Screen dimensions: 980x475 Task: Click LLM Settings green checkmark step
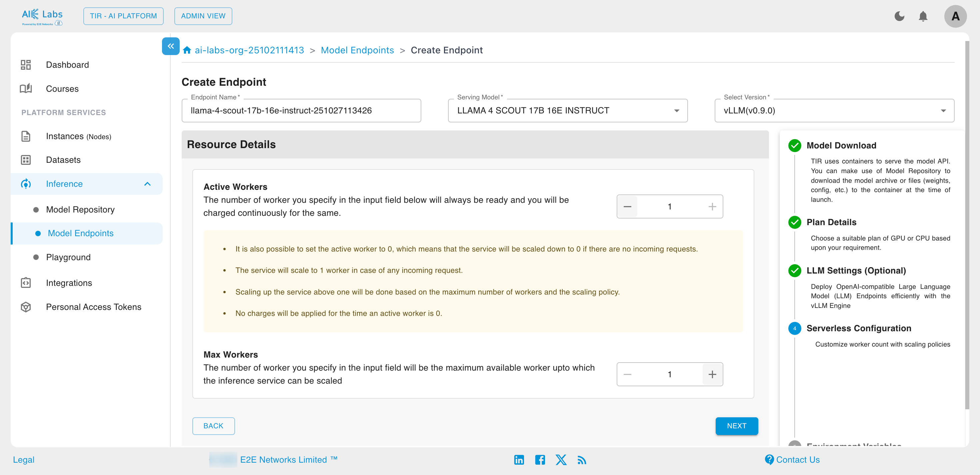tap(794, 271)
